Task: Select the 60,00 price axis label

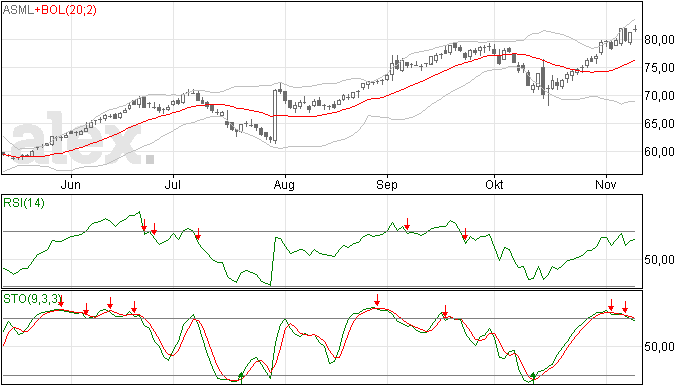Action: (x=659, y=152)
